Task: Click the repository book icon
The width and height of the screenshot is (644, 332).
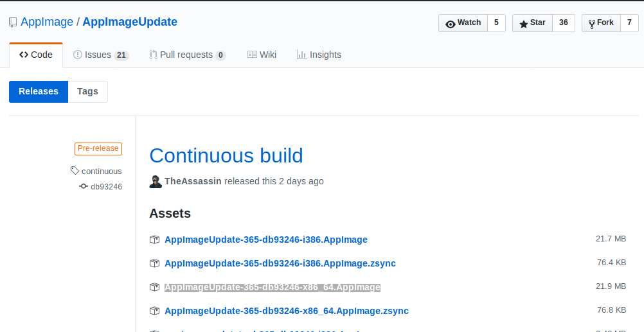Action: [x=13, y=22]
